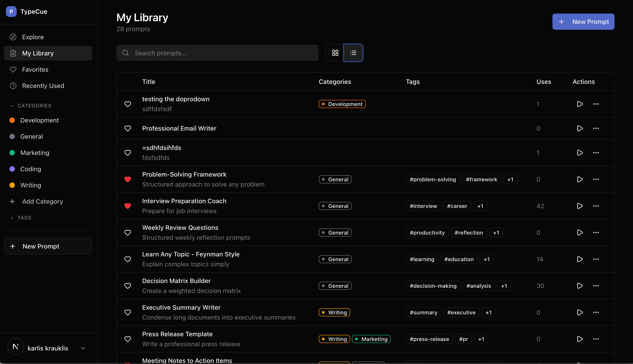Click Add Category in the sidebar
This screenshot has height=364, width=633.
[x=42, y=201]
